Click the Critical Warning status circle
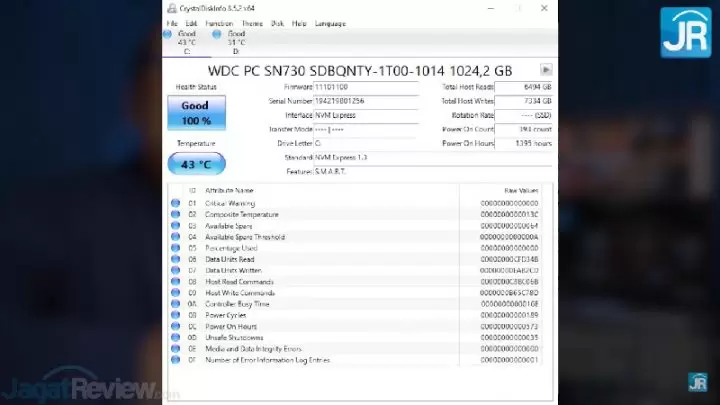720x405 pixels. [175, 203]
